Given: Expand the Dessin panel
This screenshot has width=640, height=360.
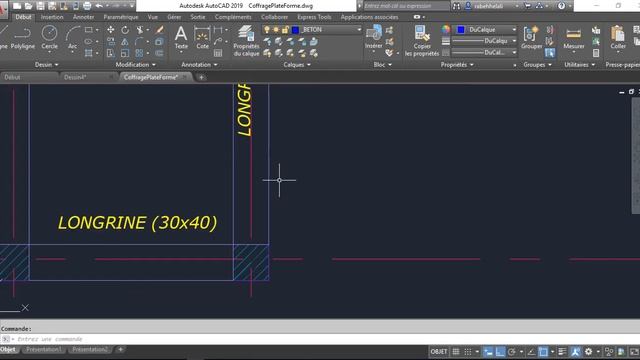Looking at the screenshot, I should 47,64.
